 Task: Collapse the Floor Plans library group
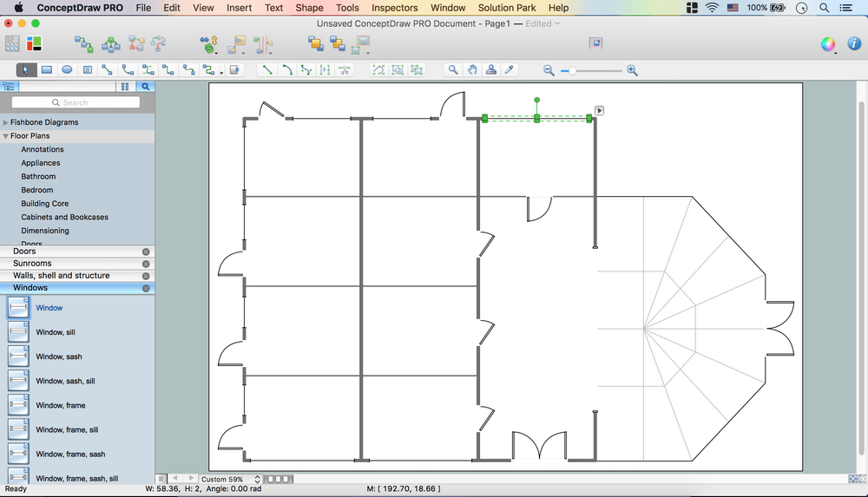6,136
